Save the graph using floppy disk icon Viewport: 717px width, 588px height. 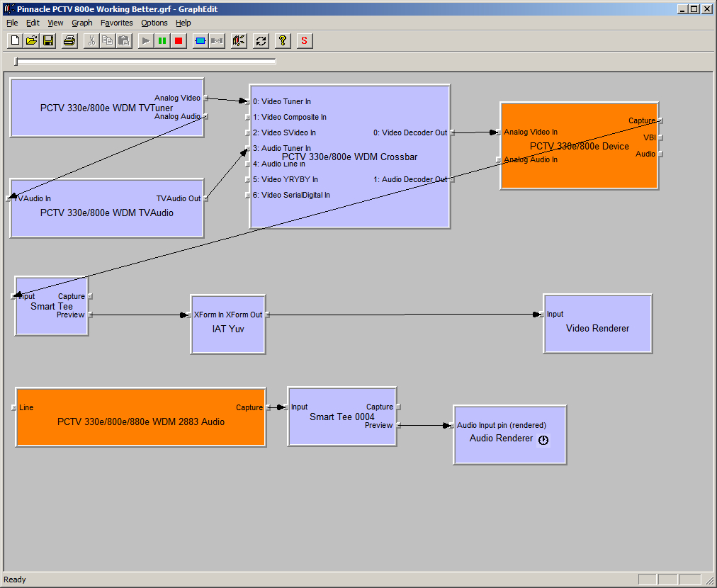[x=48, y=40]
